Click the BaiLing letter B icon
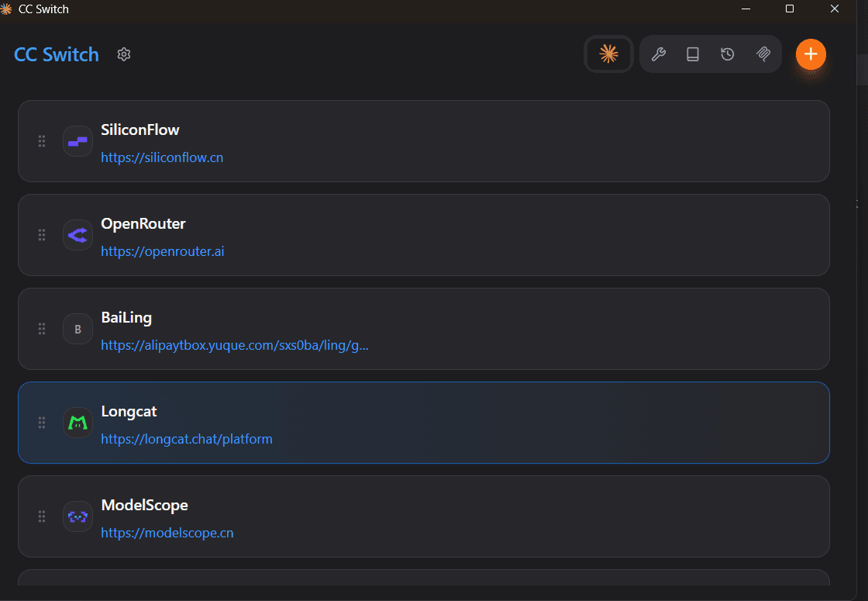The height and width of the screenshot is (601, 868). 77,329
